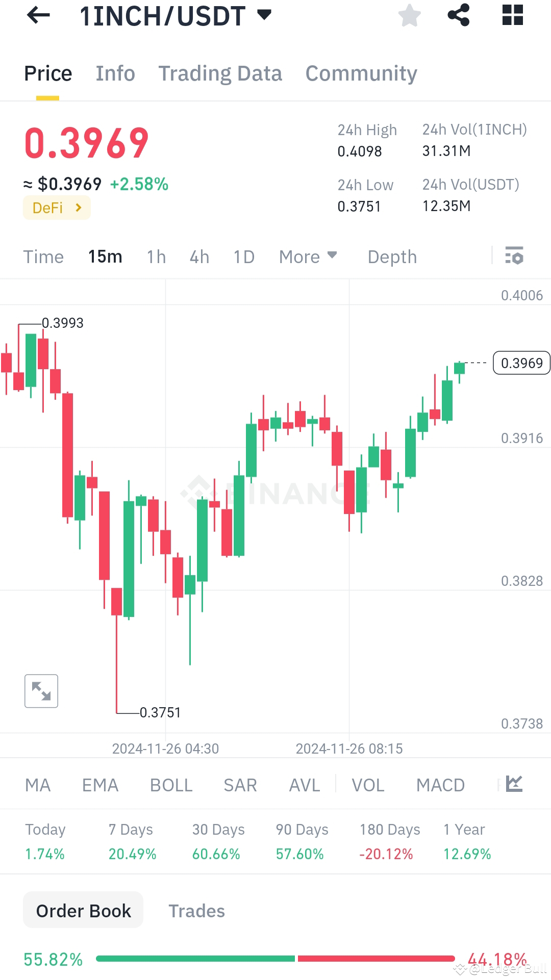Open the trading layout grid icon

(x=512, y=15)
